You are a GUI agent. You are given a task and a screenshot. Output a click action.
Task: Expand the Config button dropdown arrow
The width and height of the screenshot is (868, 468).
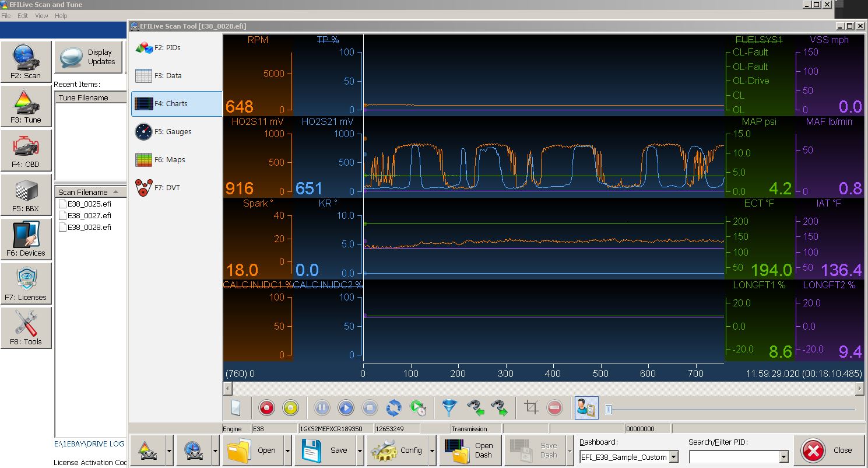click(x=433, y=450)
